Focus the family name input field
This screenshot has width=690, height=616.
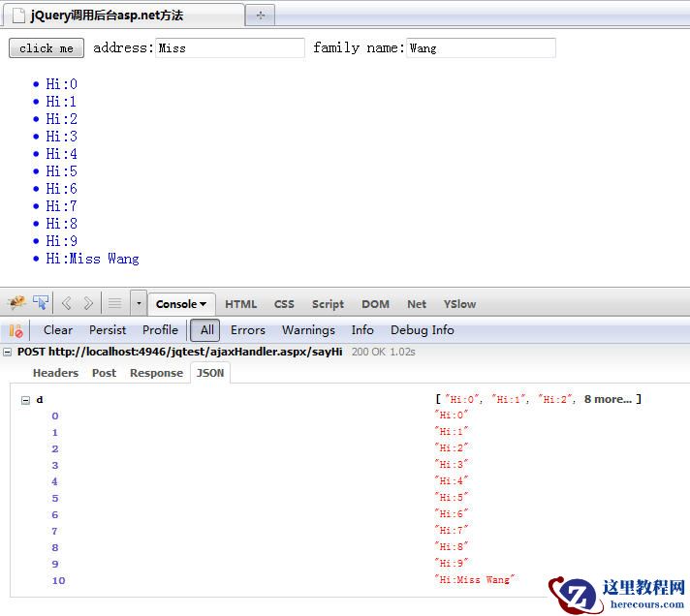click(x=481, y=47)
